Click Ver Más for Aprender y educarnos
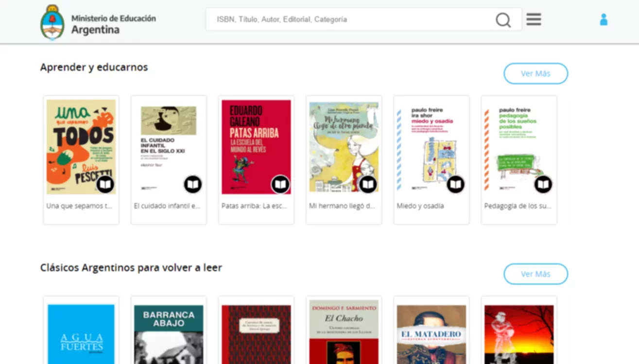The width and height of the screenshot is (639, 364). (535, 73)
